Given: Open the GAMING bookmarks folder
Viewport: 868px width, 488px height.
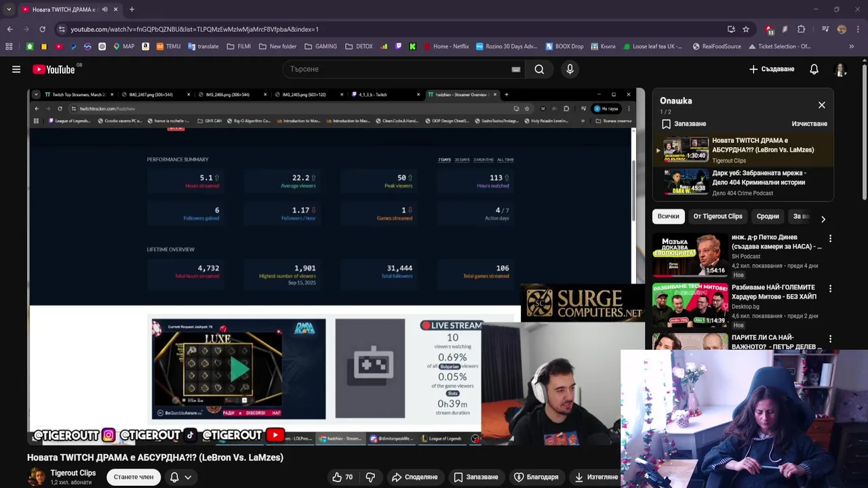Looking at the screenshot, I should 321,47.
